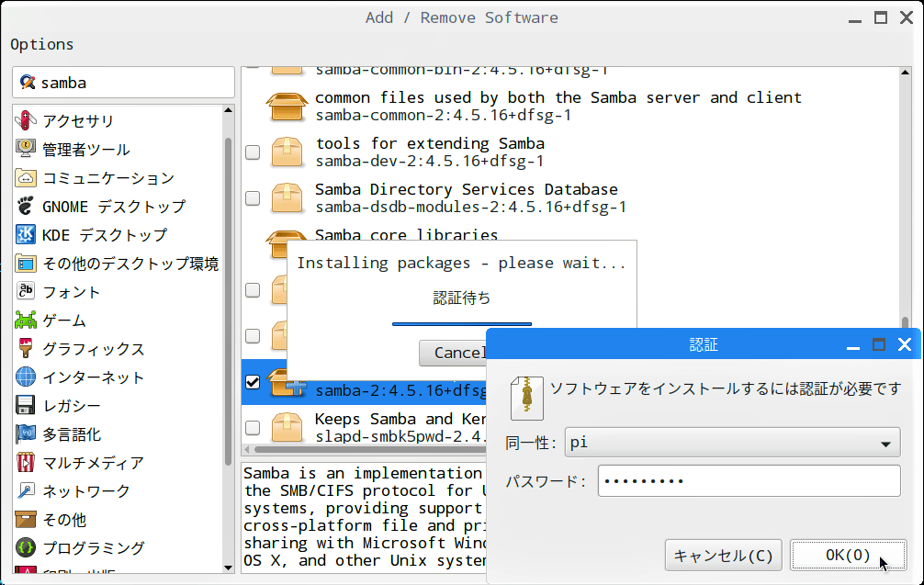Select the マルチメディア film icon

coord(26,463)
